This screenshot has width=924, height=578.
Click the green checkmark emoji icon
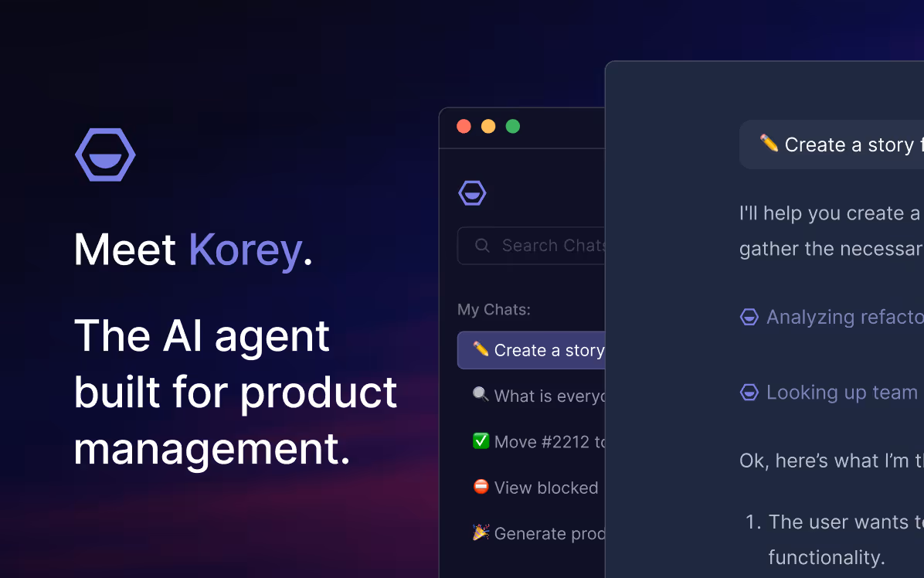(481, 440)
